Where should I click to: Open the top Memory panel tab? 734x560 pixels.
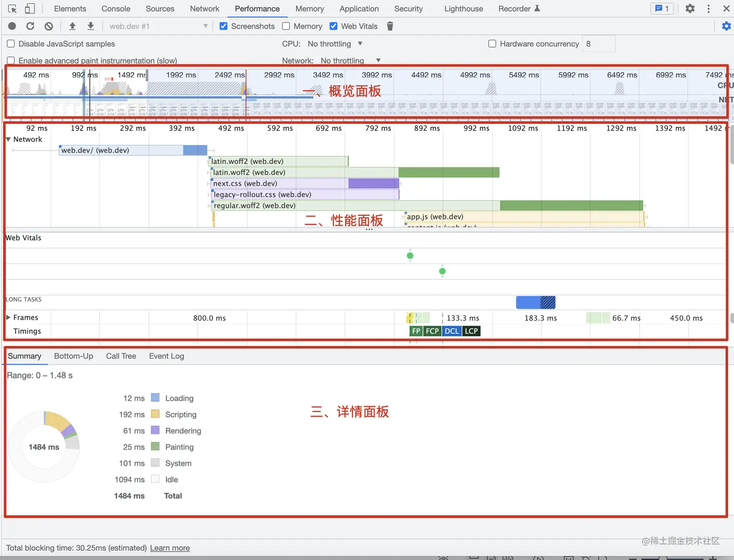pos(309,9)
